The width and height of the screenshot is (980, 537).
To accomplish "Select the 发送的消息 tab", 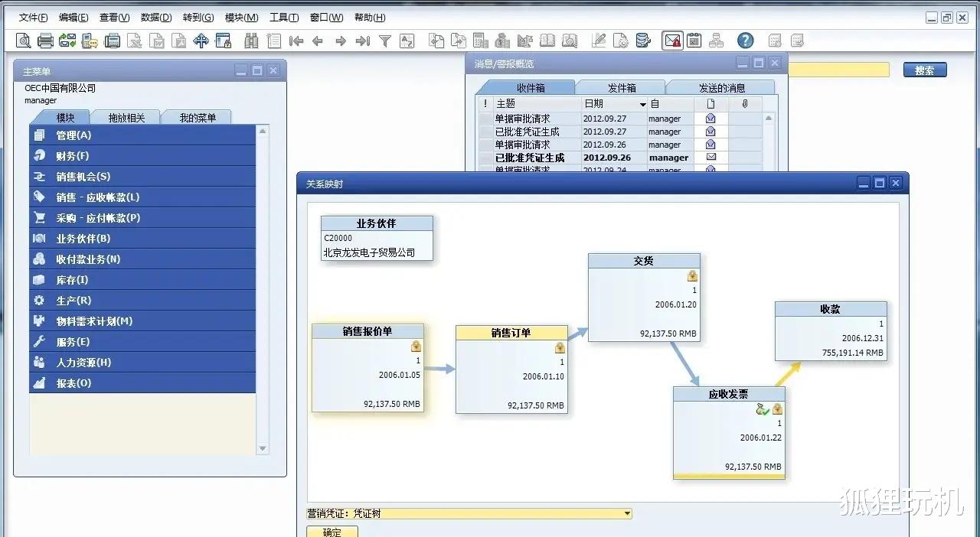I will (x=721, y=88).
